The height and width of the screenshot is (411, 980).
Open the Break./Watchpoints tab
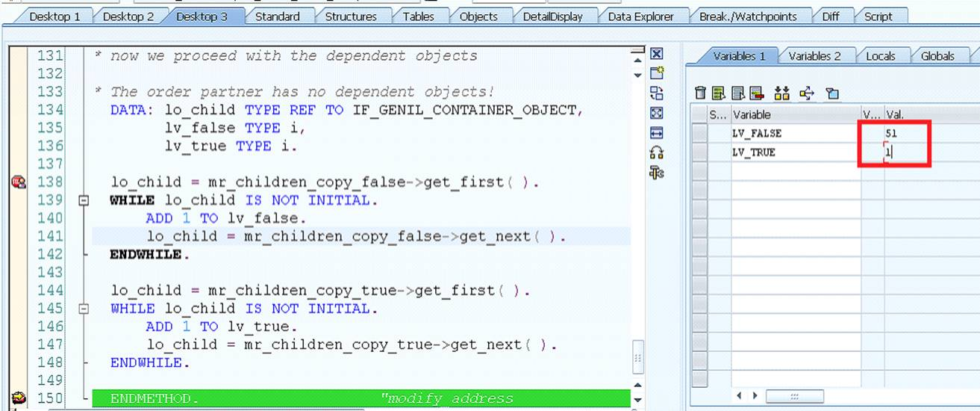click(x=748, y=16)
